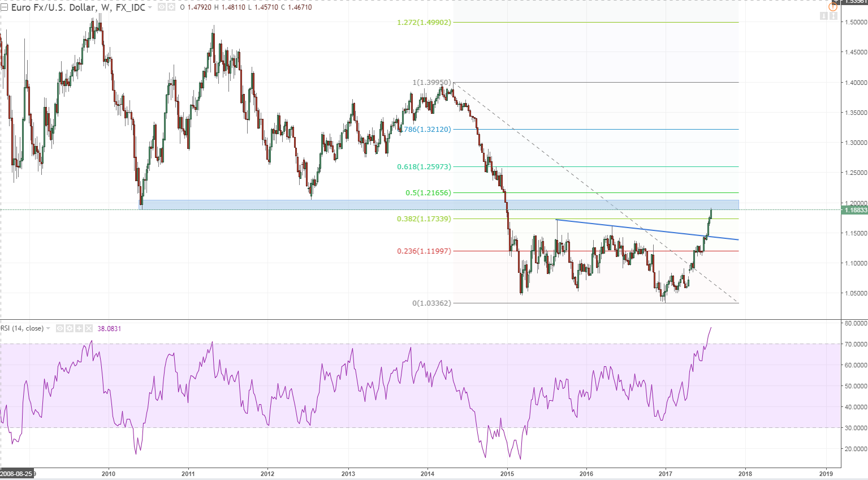Click the 2019 time axis label
868x480 pixels.
(826, 474)
